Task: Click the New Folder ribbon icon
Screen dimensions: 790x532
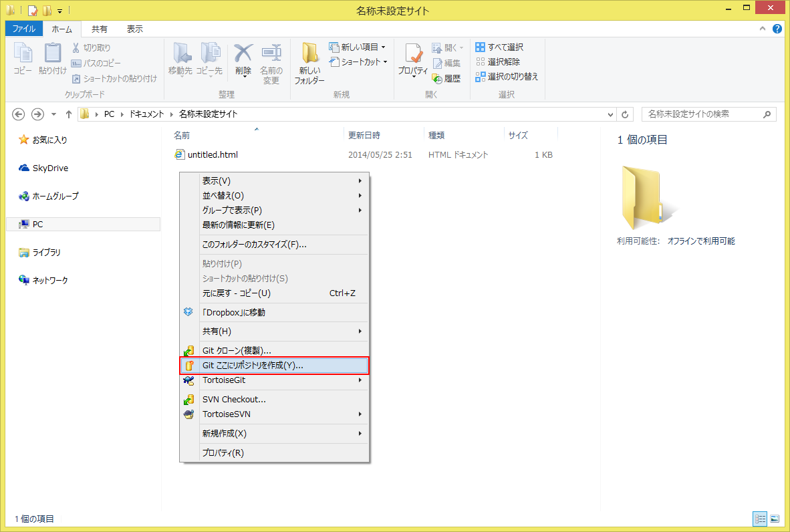Action: pyautogui.click(x=309, y=55)
